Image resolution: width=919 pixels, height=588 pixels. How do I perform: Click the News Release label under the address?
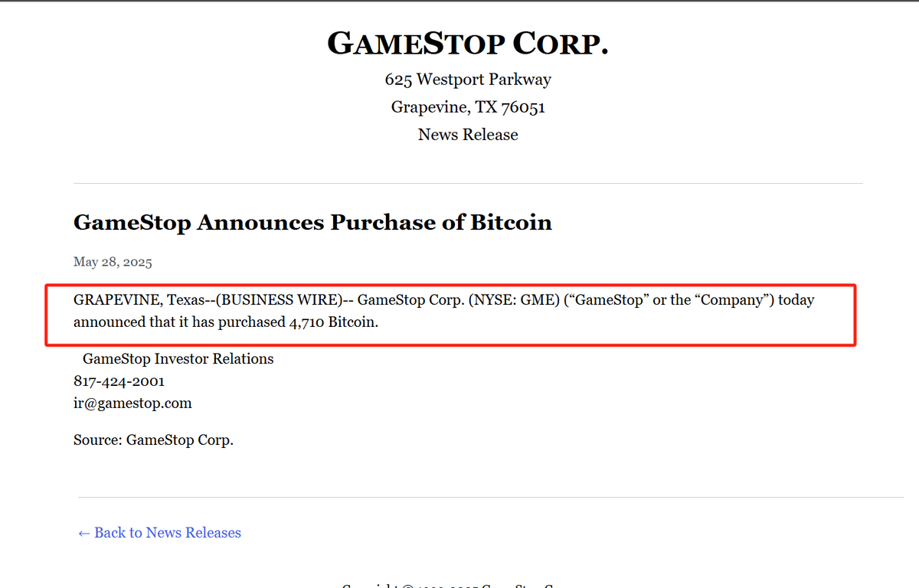click(x=468, y=135)
